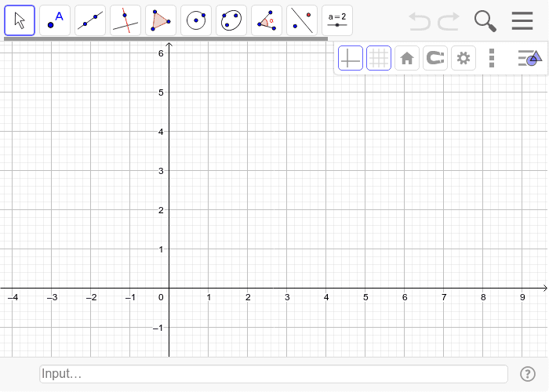Undo the last action
This screenshot has height=392, width=549.
point(420,21)
